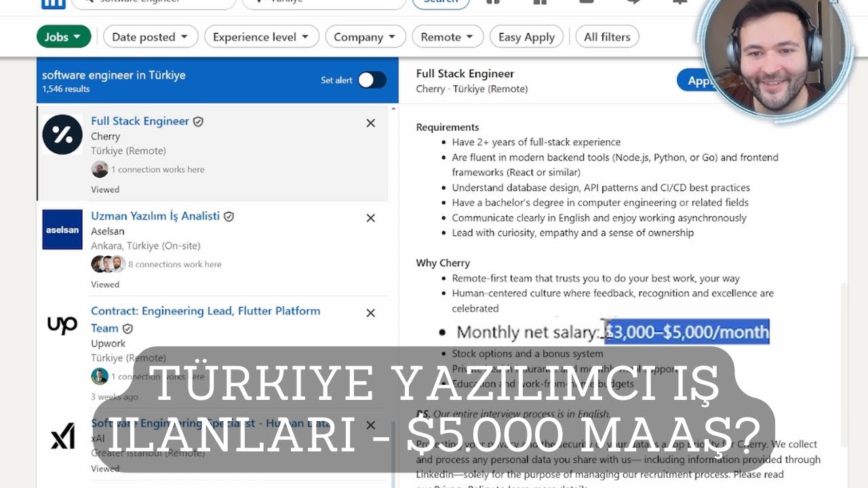Click verified badge beside Uzman Yazılım İş Analisti

pos(229,216)
